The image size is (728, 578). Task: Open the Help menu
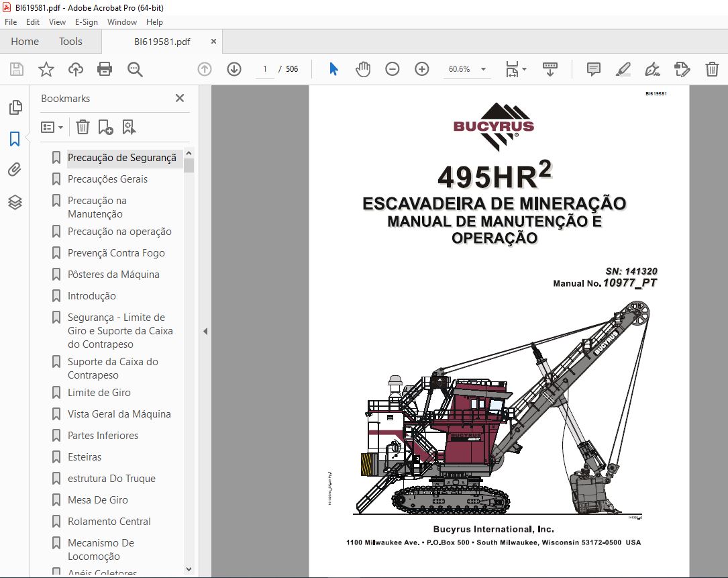coord(154,22)
